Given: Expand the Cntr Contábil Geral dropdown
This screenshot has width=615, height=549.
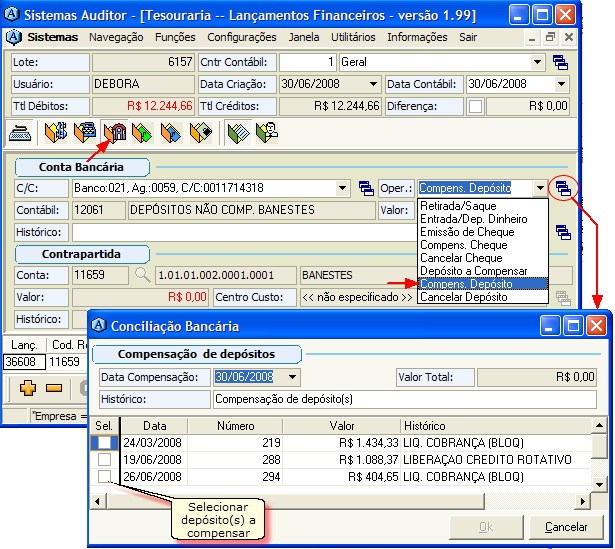Looking at the screenshot, I should tap(537, 62).
